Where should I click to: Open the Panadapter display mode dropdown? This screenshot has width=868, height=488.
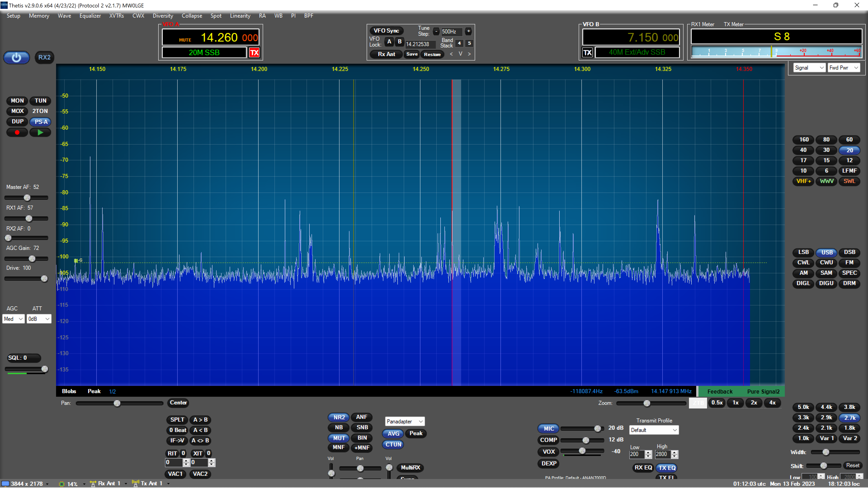405,421
